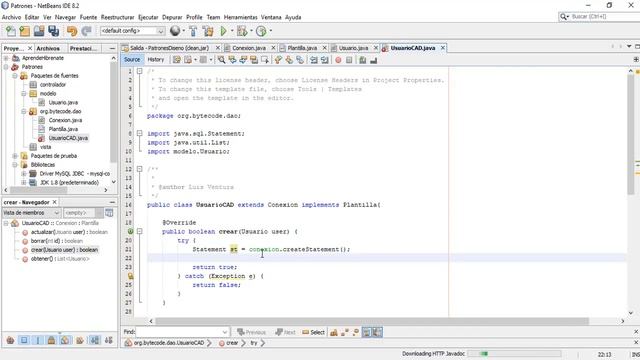Toggle Sort by Name in Navigator
This screenshot has width=640, height=360.
click(95, 340)
